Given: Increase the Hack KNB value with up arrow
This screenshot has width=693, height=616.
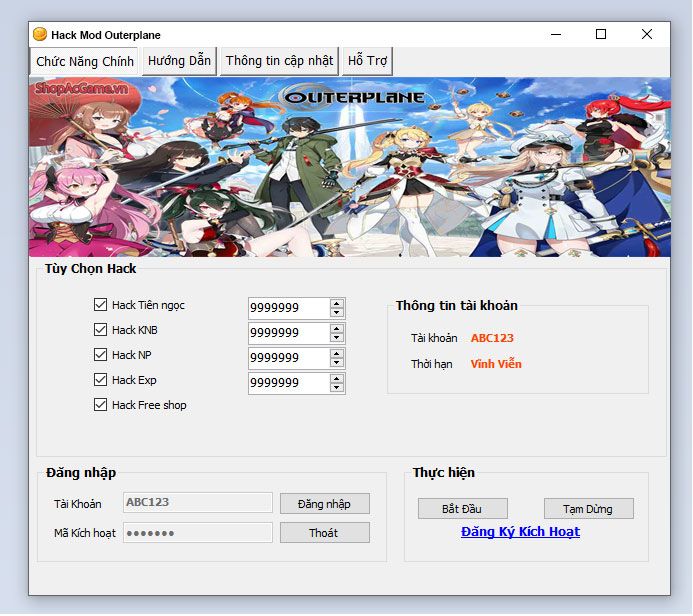Looking at the screenshot, I should pyautogui.click(x=337, y=329).
